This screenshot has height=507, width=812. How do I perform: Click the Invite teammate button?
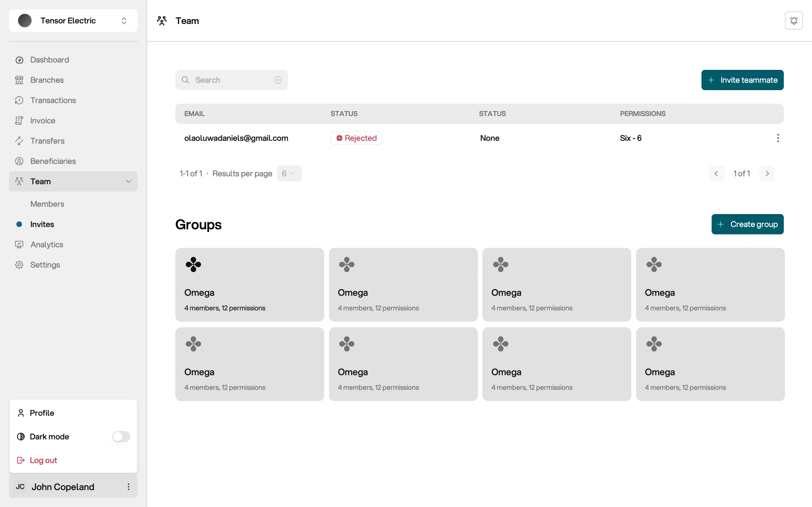[x=742, y=80]
